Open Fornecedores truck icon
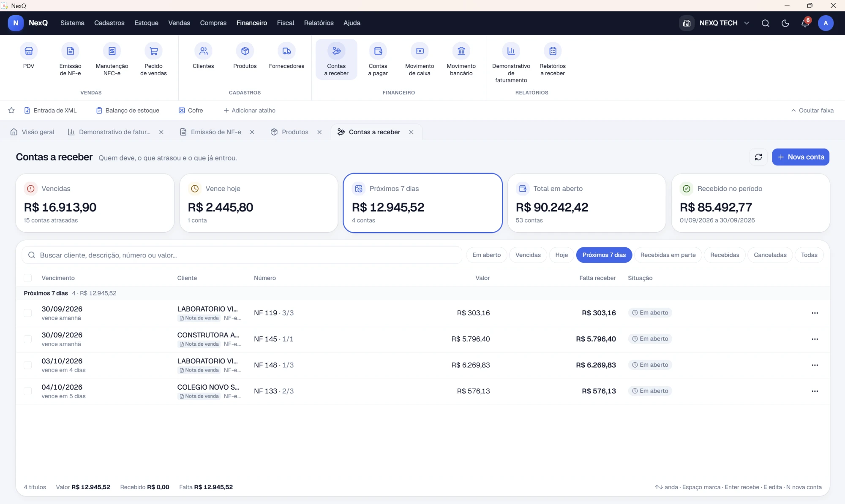Viewport: 845px width, 504px height. 286,57
